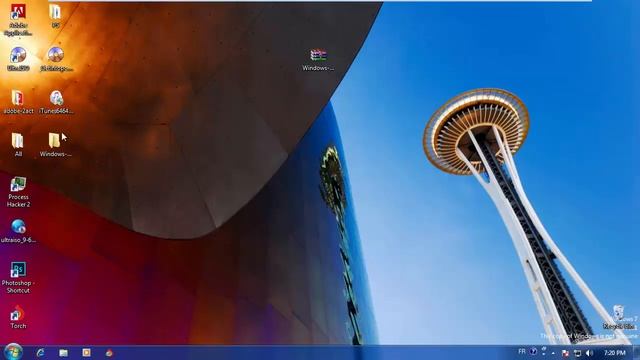
Task: Open the network tray icon
Action: coord(577,353)
